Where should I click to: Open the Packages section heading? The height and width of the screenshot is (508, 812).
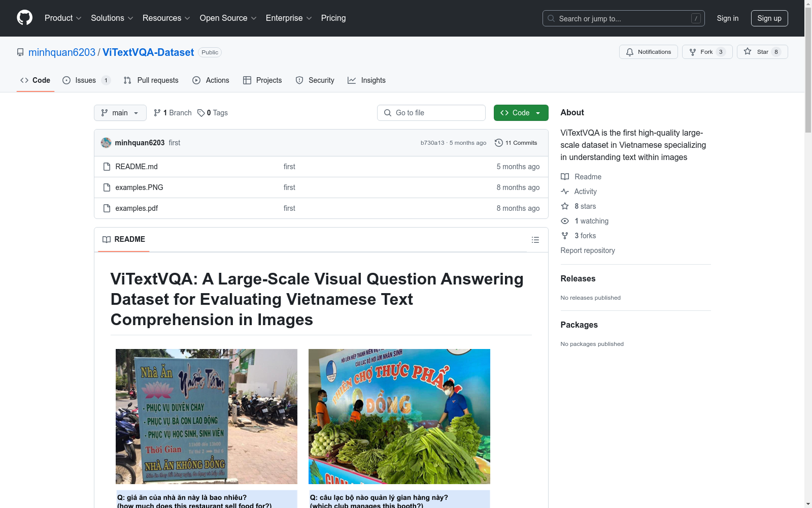579,325
